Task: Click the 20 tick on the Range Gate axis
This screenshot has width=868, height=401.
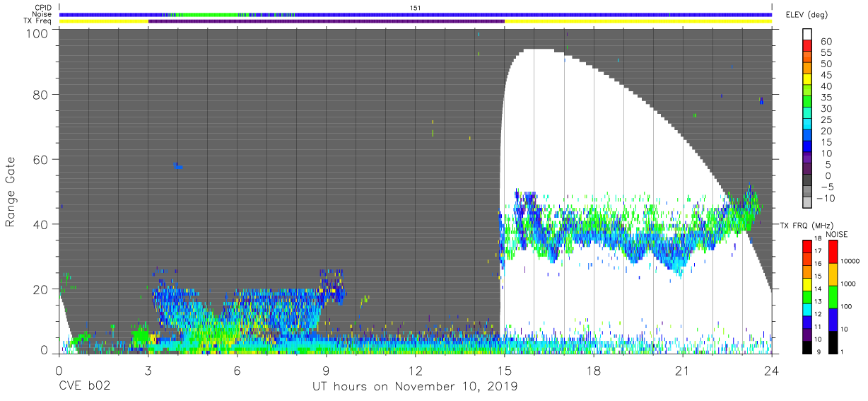Action: tap(41, 289)
